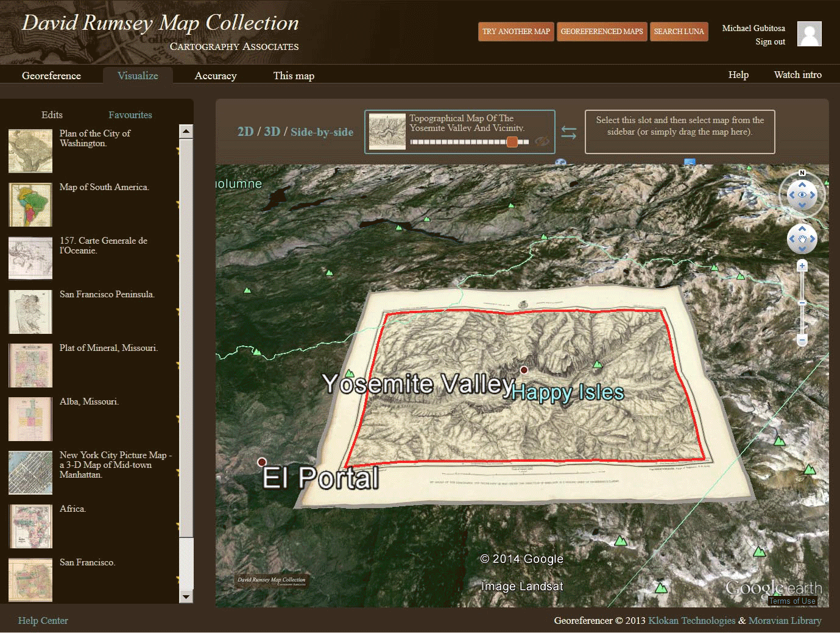Screen dimensions: 840x633
Task: Open Google Earth Terms of Use link
Action: 792,601
